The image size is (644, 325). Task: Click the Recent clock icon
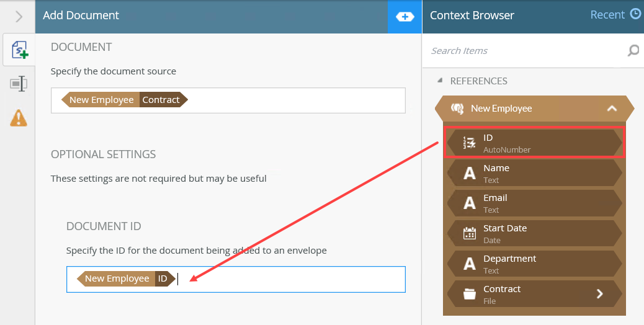pyautogui.click(x=635, y=14)
